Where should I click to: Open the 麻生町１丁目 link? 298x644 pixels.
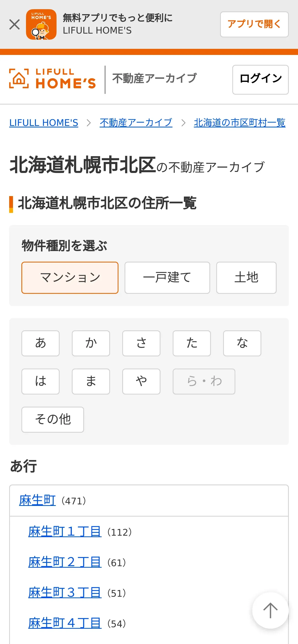coord(65,532)
